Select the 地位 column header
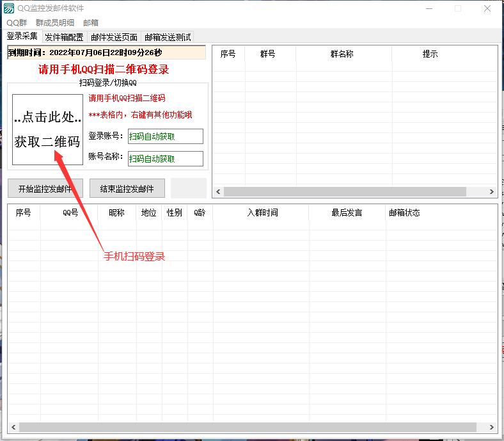The height and width of the screenshot is (441, 504). [x=149, y=212]
